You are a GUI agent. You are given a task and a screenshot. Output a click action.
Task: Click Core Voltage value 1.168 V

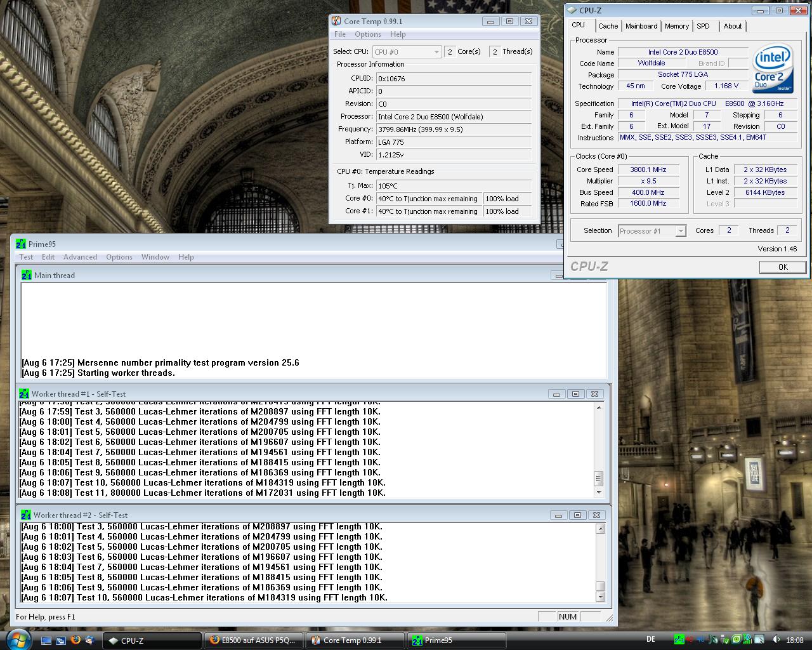(x=726, y=86)
